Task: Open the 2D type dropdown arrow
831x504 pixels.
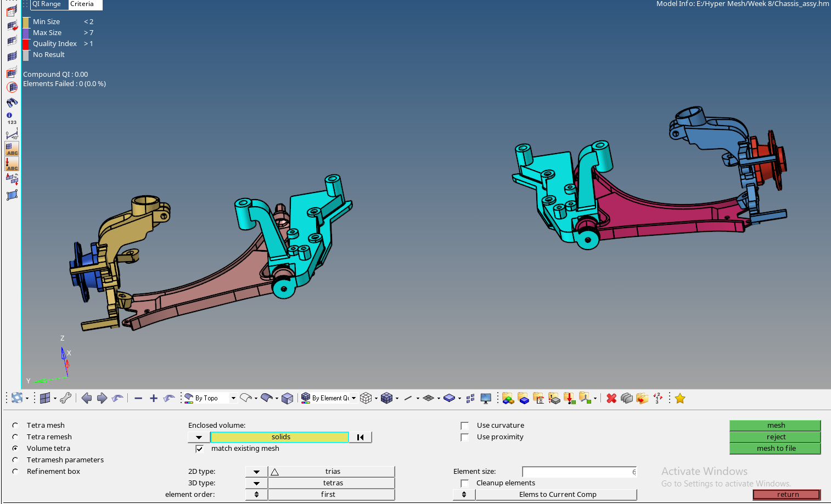Action: pyautogui.click(x=256, y=472)
